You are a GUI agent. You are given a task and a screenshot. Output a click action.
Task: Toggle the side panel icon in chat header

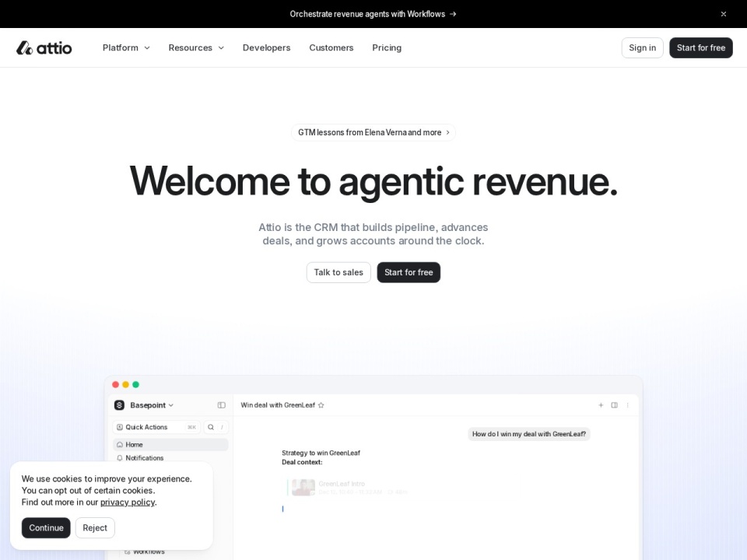pyautogui.click(x=615, y=405)
